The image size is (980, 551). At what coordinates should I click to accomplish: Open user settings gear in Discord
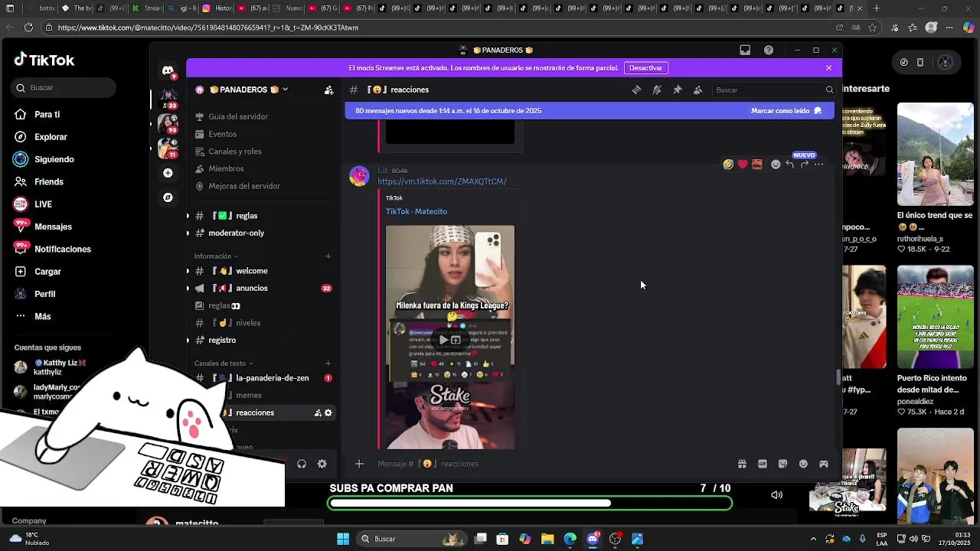pos(322,464)
